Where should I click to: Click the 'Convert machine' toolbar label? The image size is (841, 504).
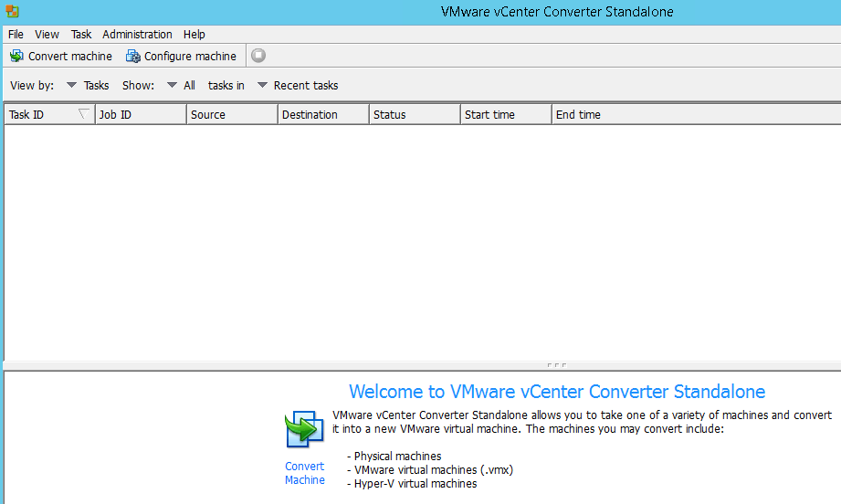tap(70, 57)
